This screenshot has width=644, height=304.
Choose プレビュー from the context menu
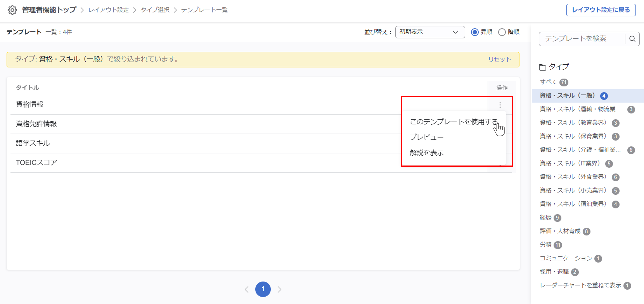click(x=426, y=137)
